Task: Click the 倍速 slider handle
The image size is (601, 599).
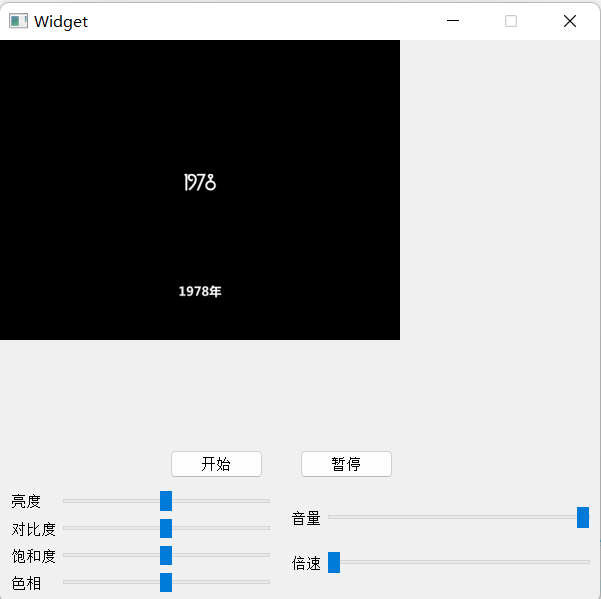Action: pyautogui.click(x=334, y=563)
